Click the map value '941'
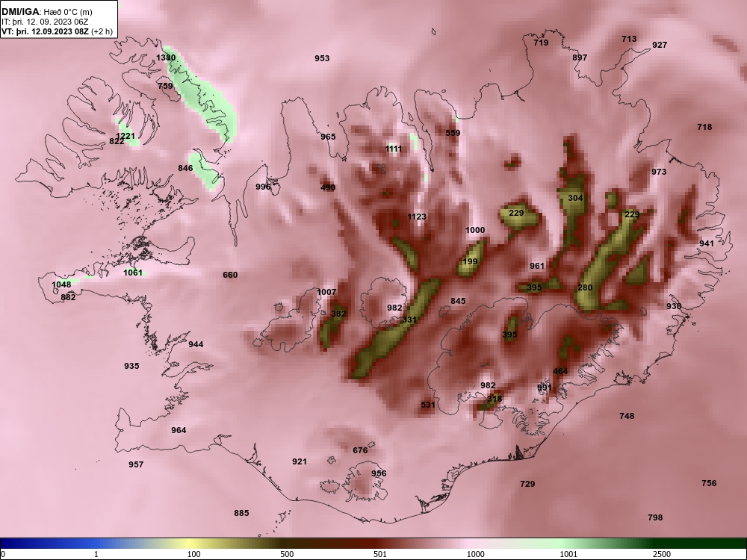This screenshot has width=747, height=560. (x=707, y=243)
